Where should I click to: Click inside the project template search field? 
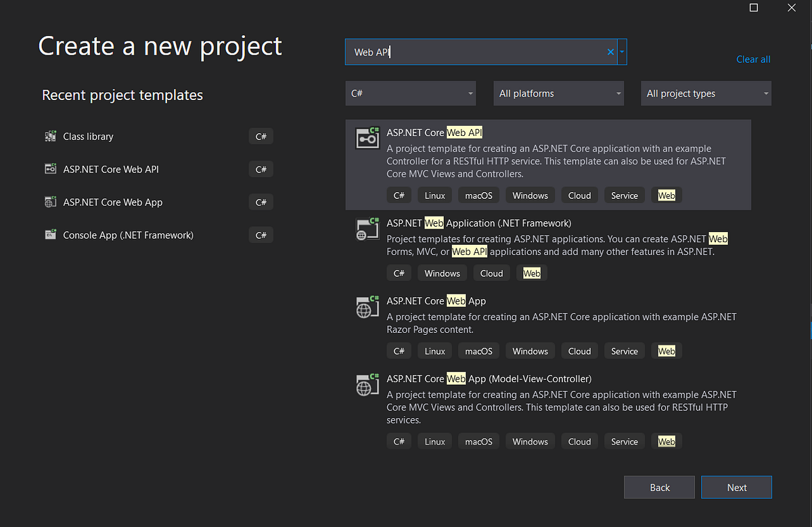click(474, 51)
